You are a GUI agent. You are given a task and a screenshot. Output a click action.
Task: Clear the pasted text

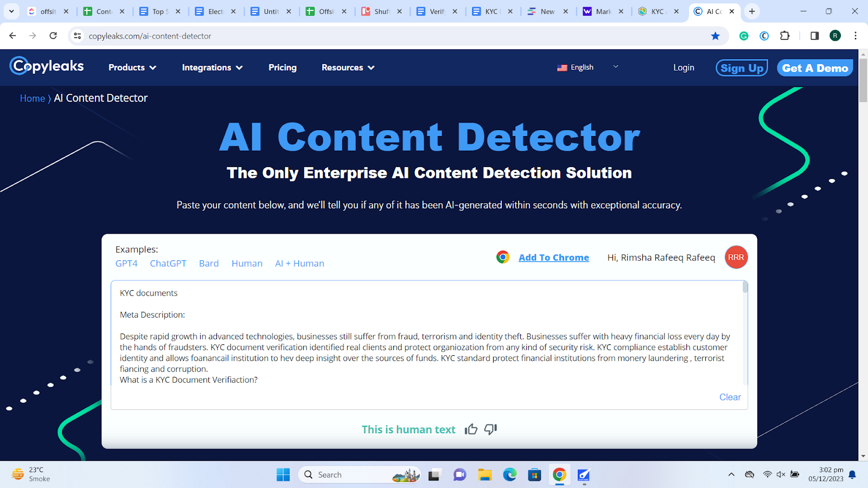coord(730,397)
